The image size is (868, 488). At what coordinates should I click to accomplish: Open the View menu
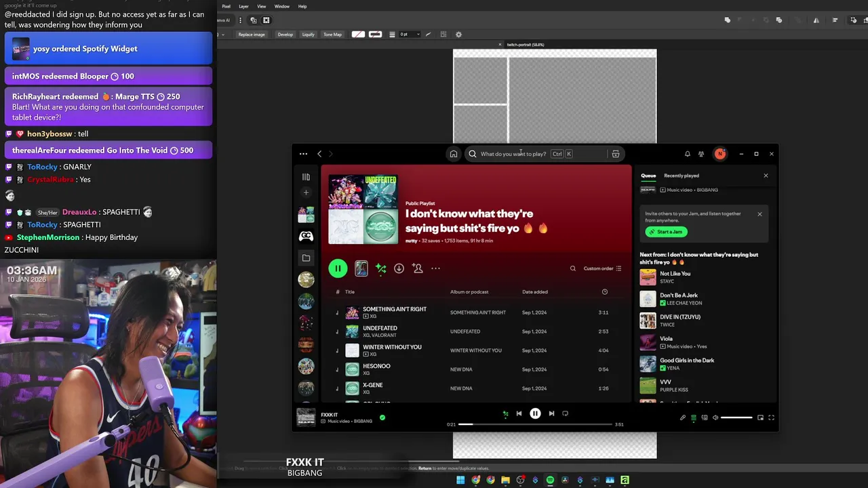coord(261,6)
